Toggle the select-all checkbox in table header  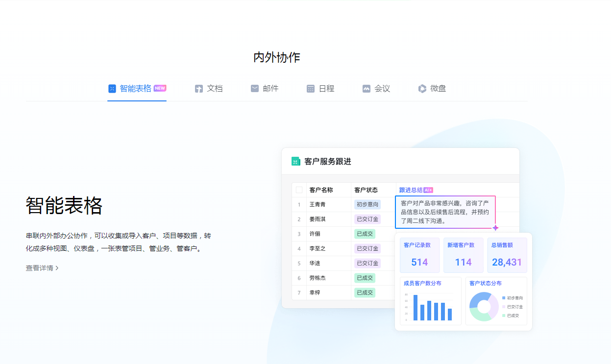pos(298,190)
